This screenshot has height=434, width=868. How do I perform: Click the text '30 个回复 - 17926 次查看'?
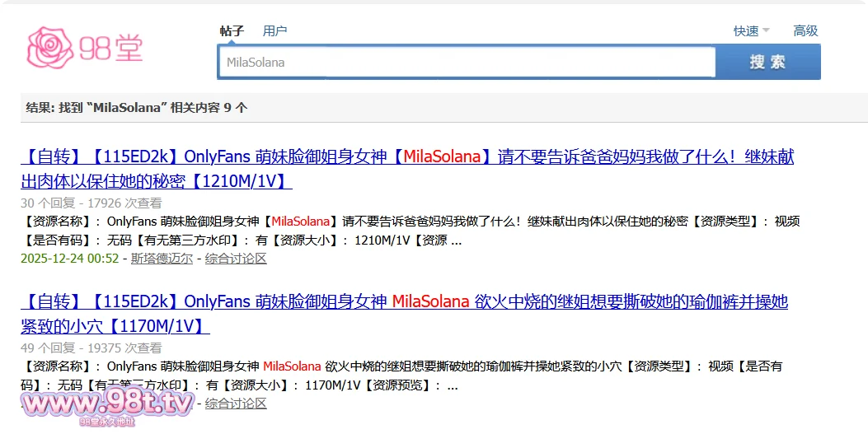pyautogui.click(x=91, y=203)
